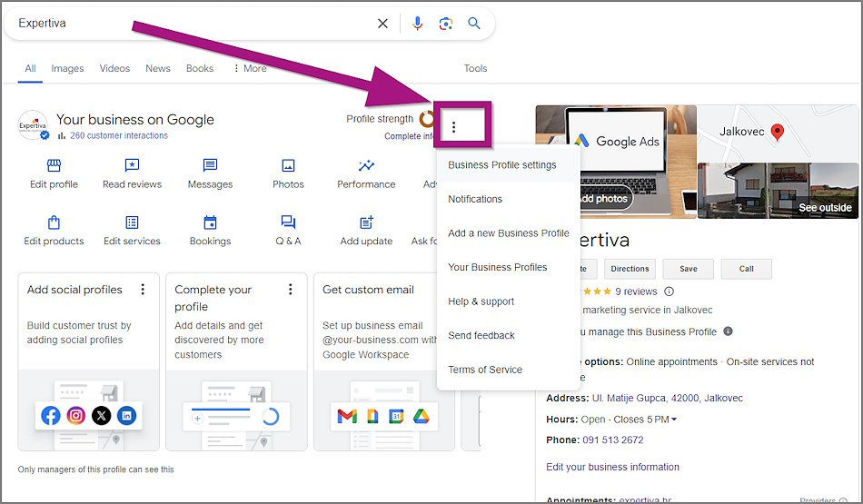Click the Expertiva business logo avatar
Viewport: 863px width, 504px height.
point(33,125)
